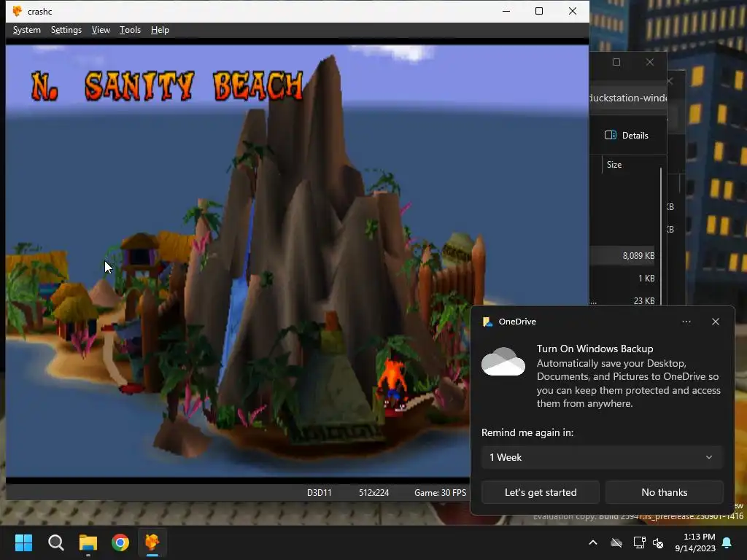Open Windows Search from taskbar
747x560 pixels.
(55, 542)
